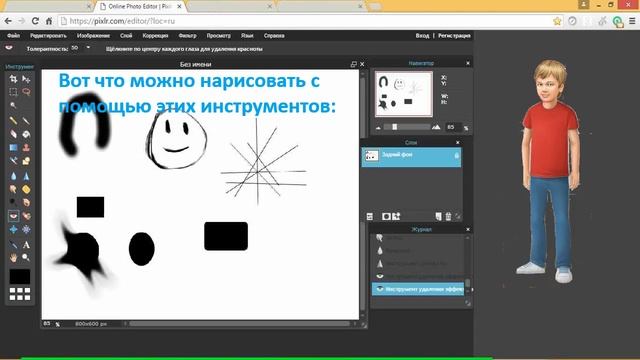Select the Drawing shapes tool
Screen dimensions: 640x360
[26, 161]
